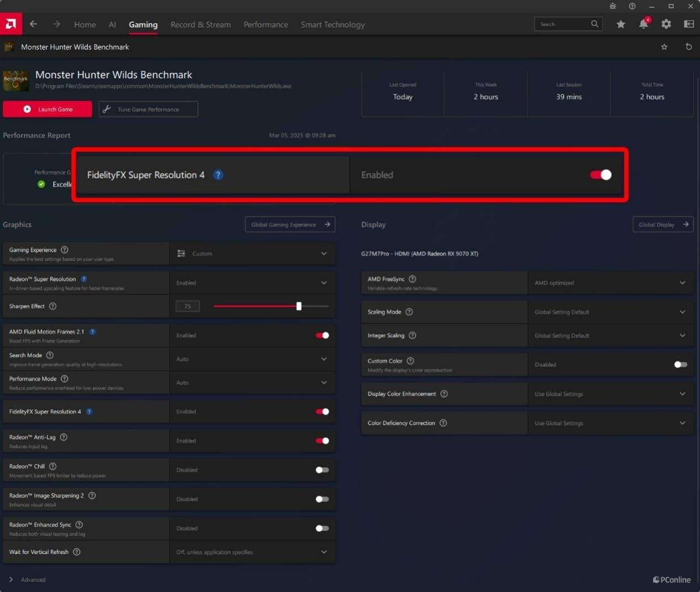Click the AMD logo home icon
The width and height of the screenshot is (700, 592).
11,24
